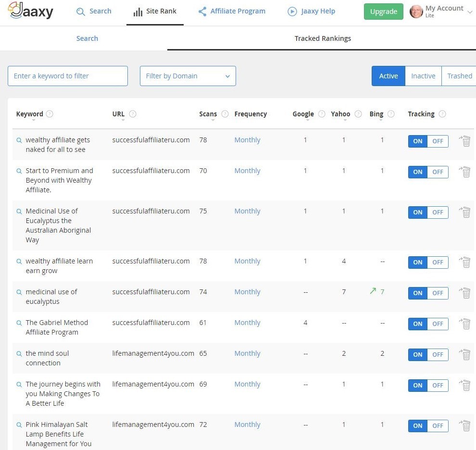Trash 'wealthy affiliate gets naked' keyword row
Image resolution: width=476 pixels, height=450 pixels.
(x=465, y=141)
